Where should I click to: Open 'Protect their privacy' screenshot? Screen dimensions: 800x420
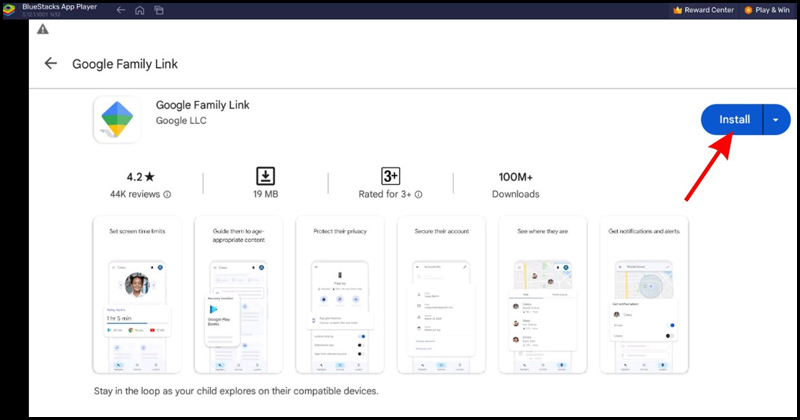tap(340, 295)
